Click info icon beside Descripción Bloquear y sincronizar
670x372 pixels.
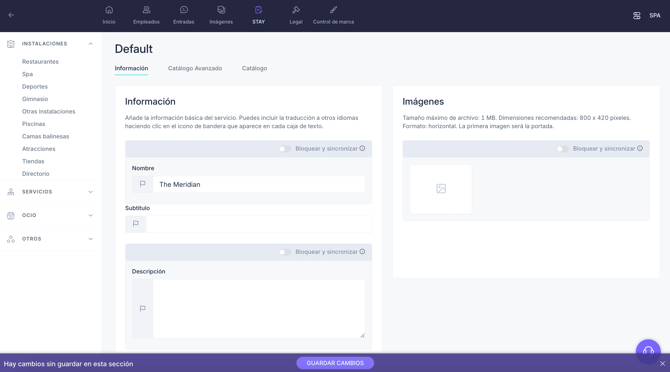(362, 252)
